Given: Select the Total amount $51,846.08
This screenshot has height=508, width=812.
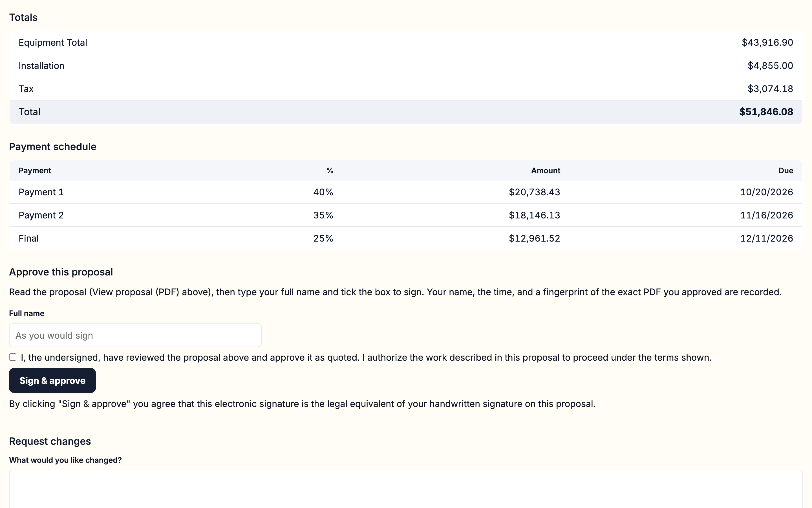Looking at the screenshot, I should [766, 112].
